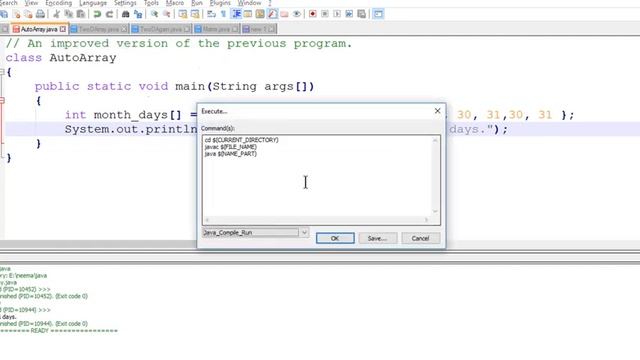The width and height of the screenshot is (640, 360).
Task: Close the AutoArray.java tab
Action: (62, 29)
